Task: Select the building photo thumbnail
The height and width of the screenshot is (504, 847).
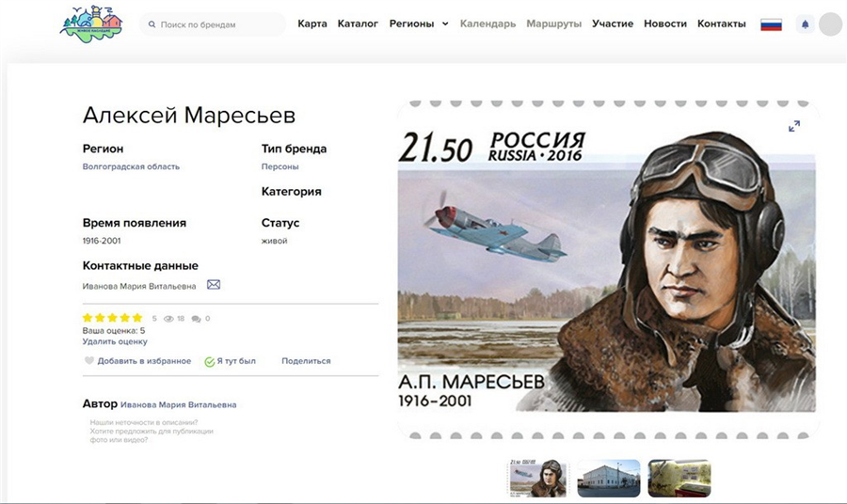Action: (609, 478)
